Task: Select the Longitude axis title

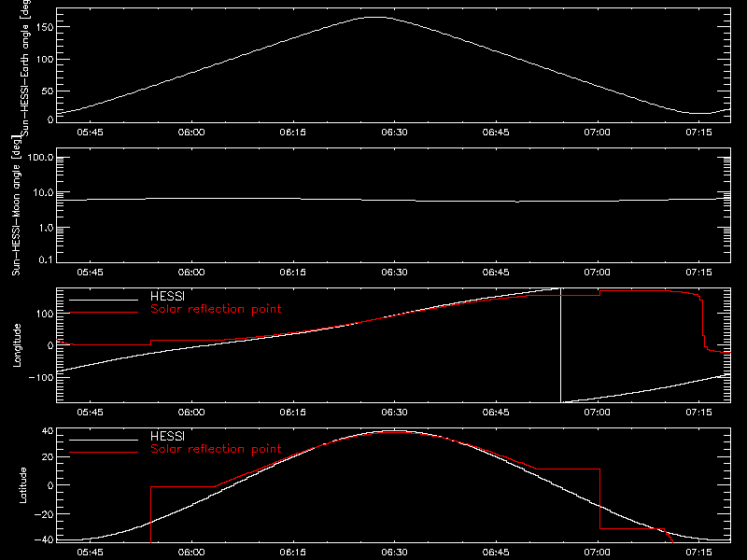Action: click(17, 345)
